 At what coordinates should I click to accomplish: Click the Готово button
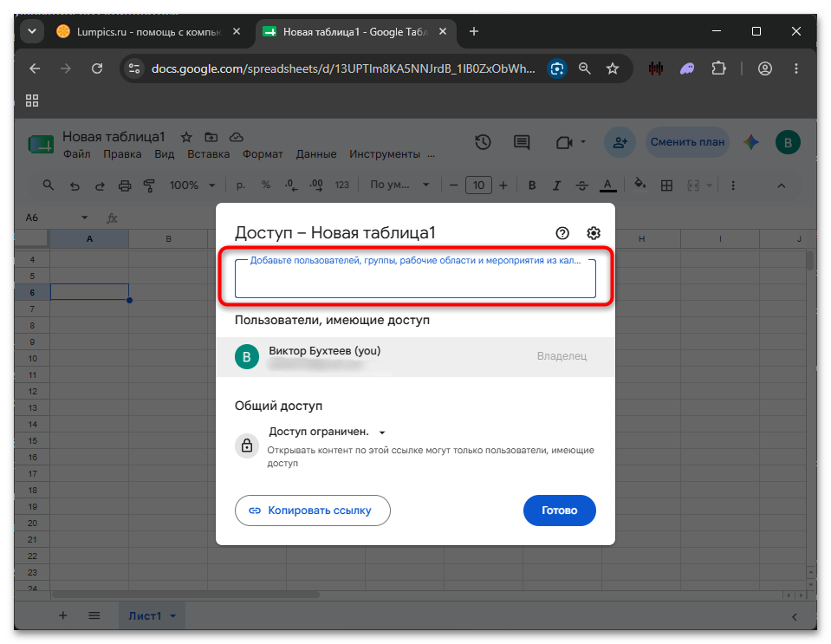pos(560,511)
